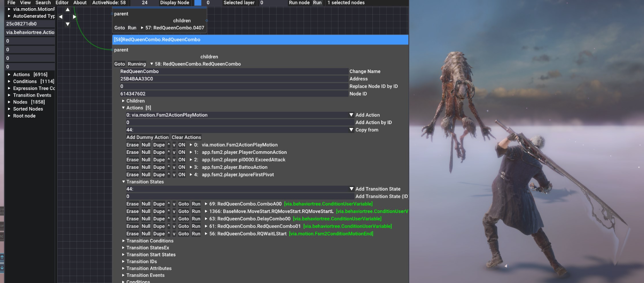Screen dimensions: 644x283
Task: Move action 0 Fsm2ActionPlayMotion up caret icon
Action: tap(169, 145)
